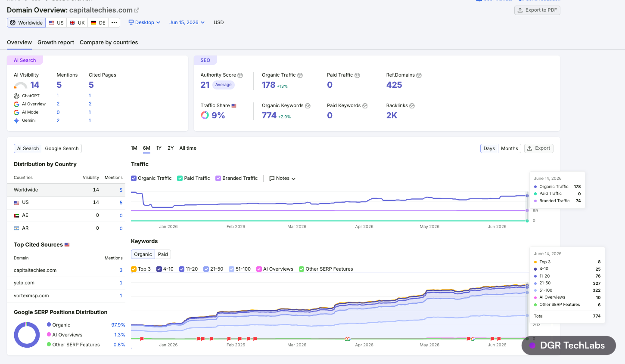Click AI Visibility gauge icon
The width and height of the screenshot is (625, 364).
click(21, 85)
